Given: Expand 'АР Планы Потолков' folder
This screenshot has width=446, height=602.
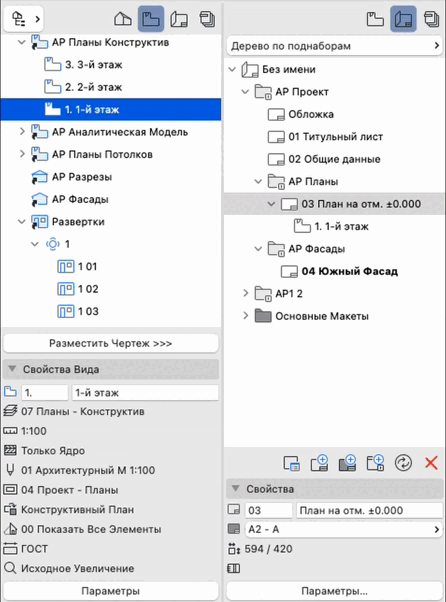Looking at the screenshot, I should 22,154.
